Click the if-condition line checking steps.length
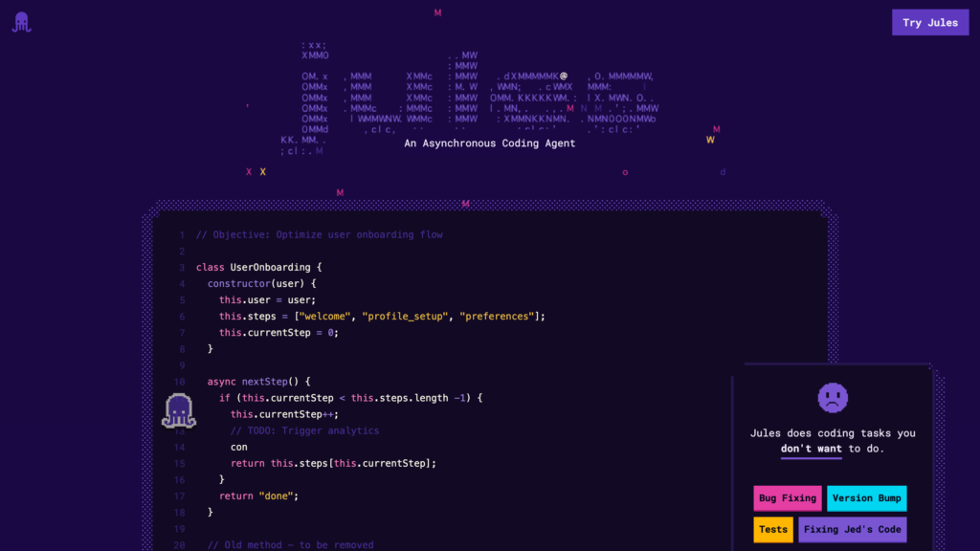The width and height of the screenshot is (980, 551). (350, 398)
